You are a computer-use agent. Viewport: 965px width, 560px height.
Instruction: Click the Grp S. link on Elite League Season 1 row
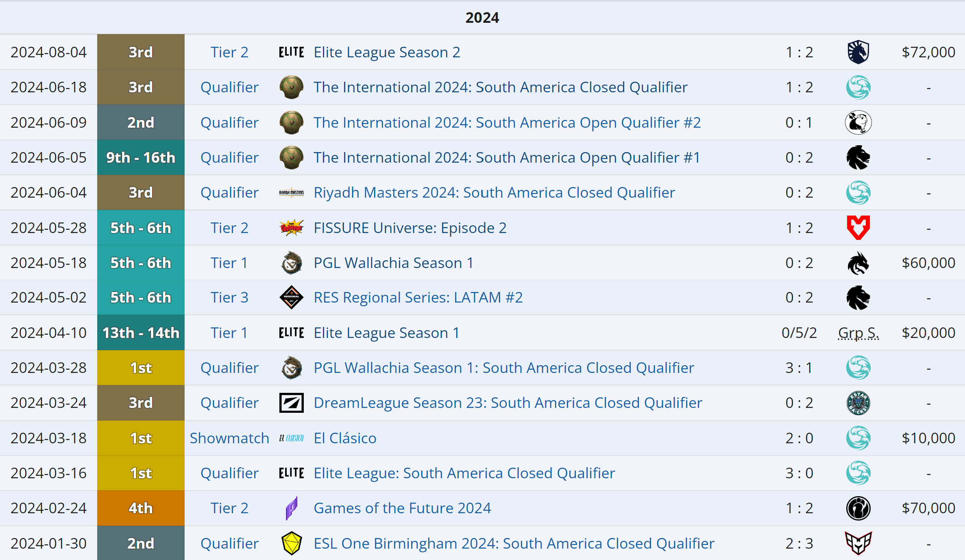pos(859,332)
